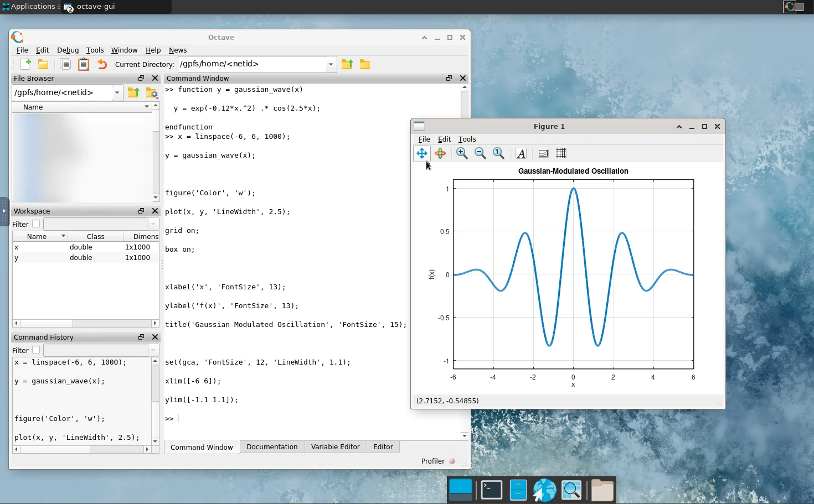The height and width of the screenshot is (504, 814).
Task: Launch the terminal from the bottom dock
Action: pos(492,490)
